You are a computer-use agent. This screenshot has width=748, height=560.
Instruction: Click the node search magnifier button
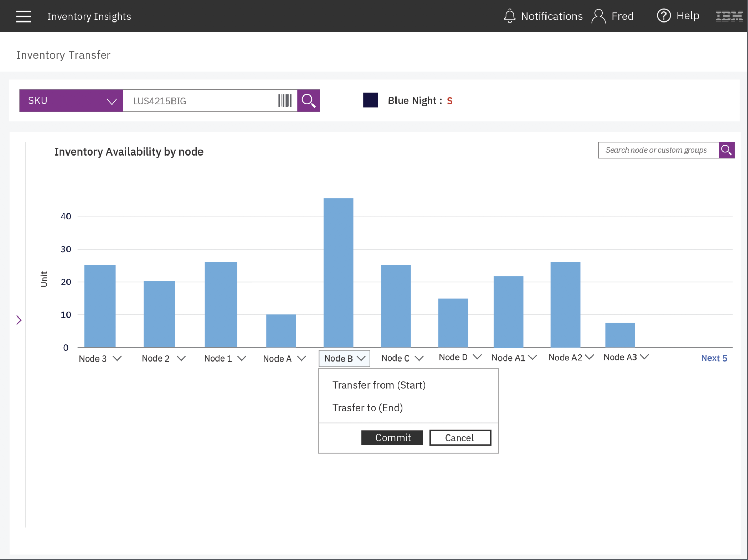[x=727, y=150]
